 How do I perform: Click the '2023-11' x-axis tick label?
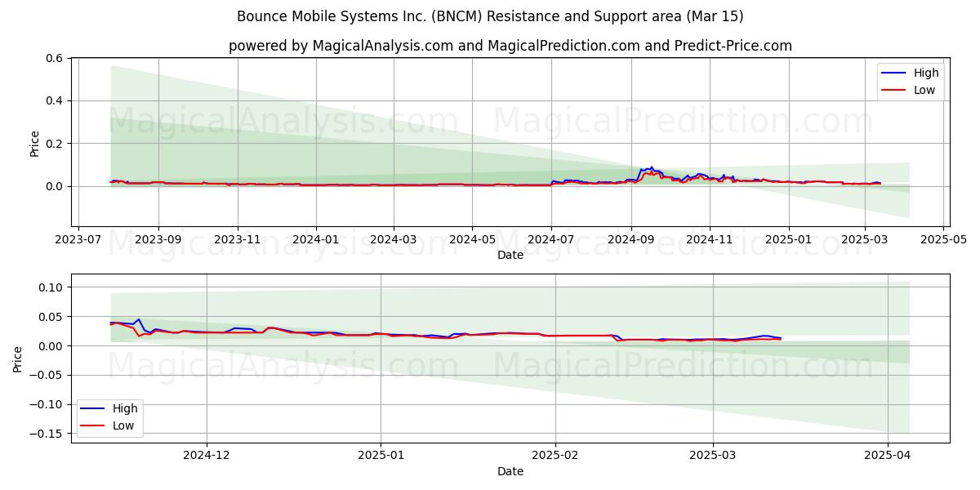click(238, 241)
